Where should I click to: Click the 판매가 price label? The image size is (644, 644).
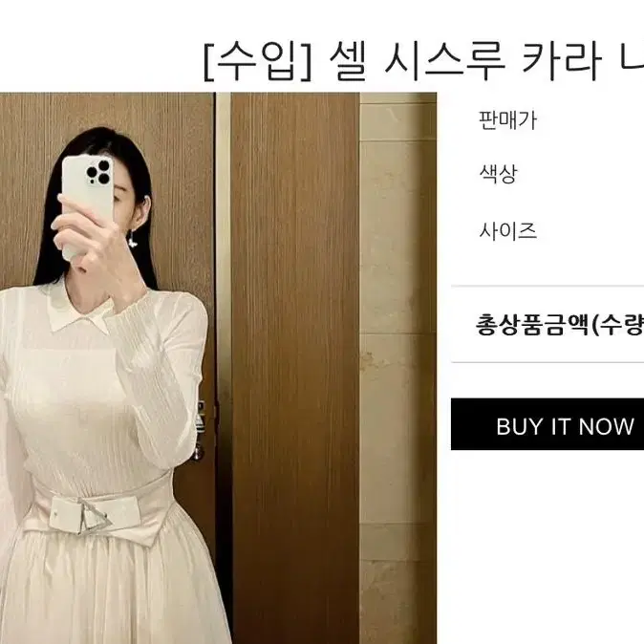pyautogui.click(x=507, y=120)
